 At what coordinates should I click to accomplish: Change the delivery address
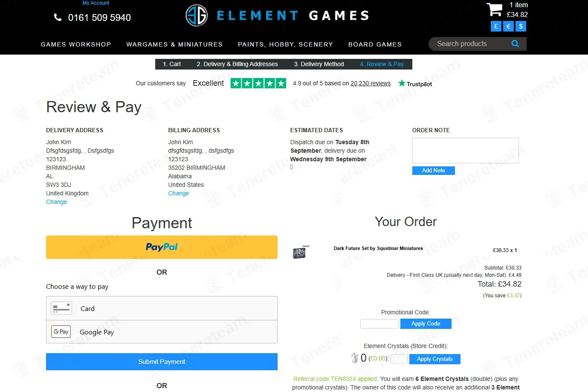tap(57, 202)
